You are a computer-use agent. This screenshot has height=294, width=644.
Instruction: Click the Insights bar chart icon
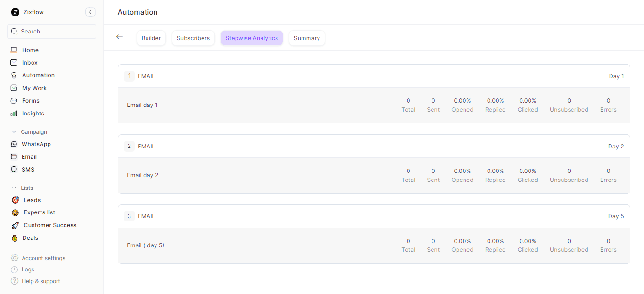14,114
